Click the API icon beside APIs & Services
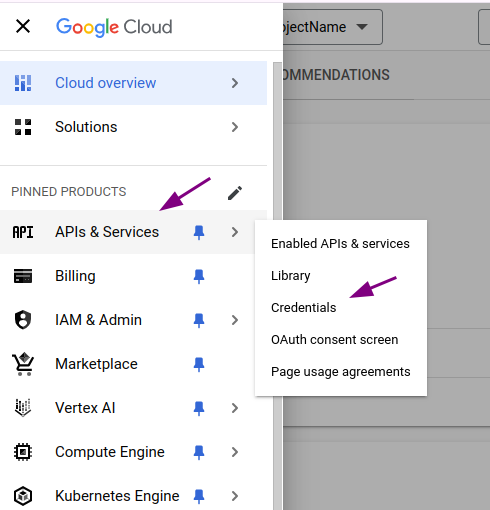 23,232
